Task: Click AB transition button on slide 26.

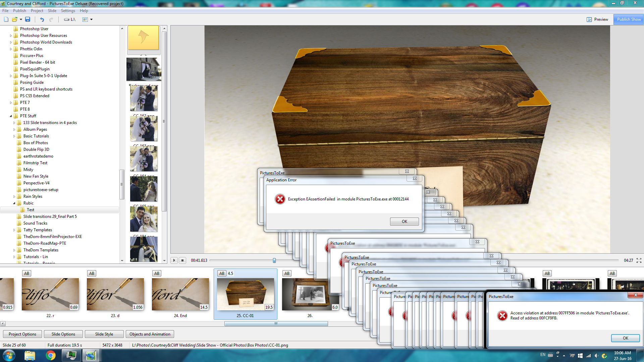Action: tap(287, 274)
